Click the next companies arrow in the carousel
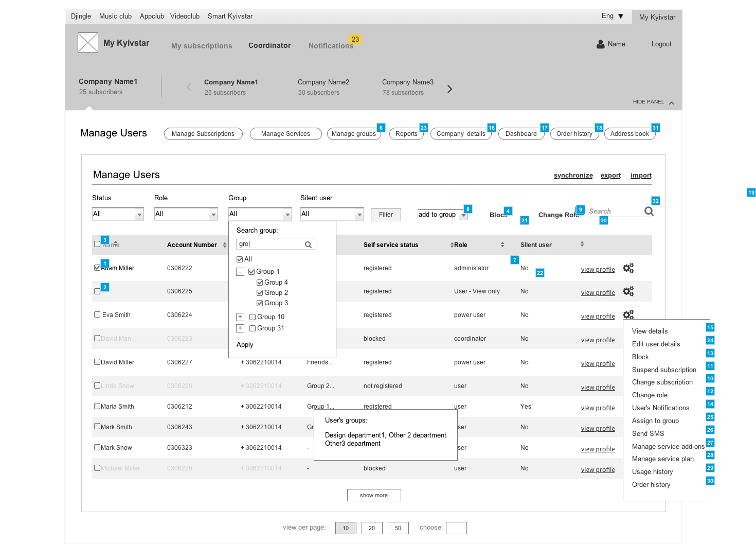The width and height of the screenshot is (756, 544). 449,89
